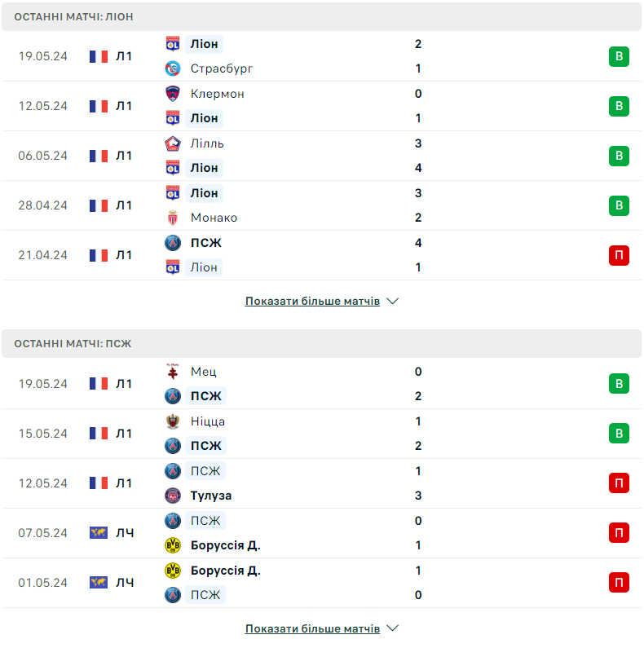The image size is (644, 648).
Task: Click green В badge for Ліон–Страсбург match
Action: (619, 56)
